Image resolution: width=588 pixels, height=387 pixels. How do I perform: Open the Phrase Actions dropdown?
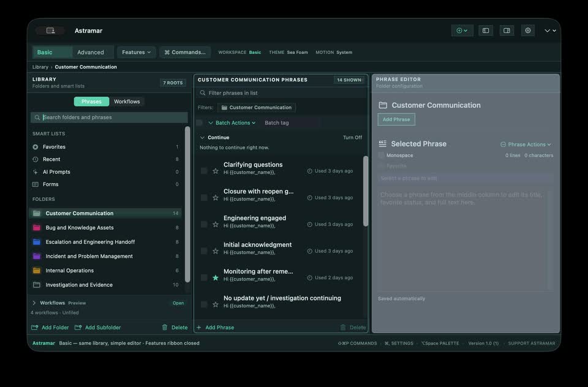526,145
